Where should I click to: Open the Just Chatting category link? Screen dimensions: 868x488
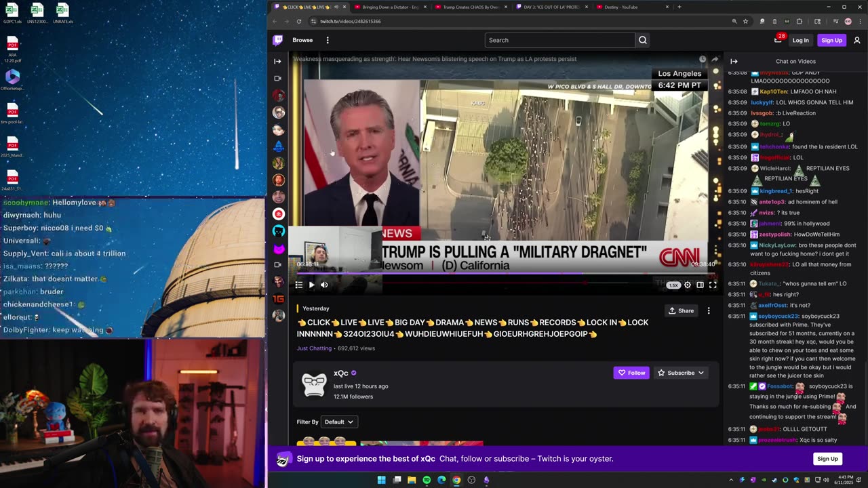314,348
